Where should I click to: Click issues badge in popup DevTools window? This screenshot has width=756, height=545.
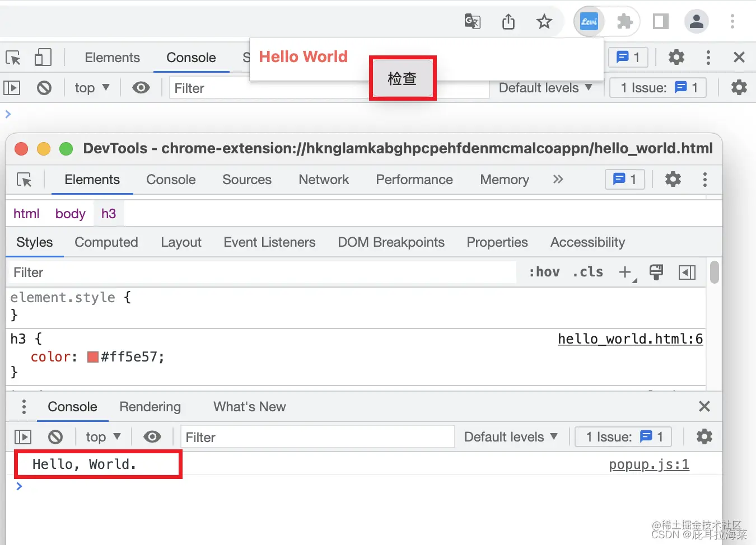pos(625,179)
